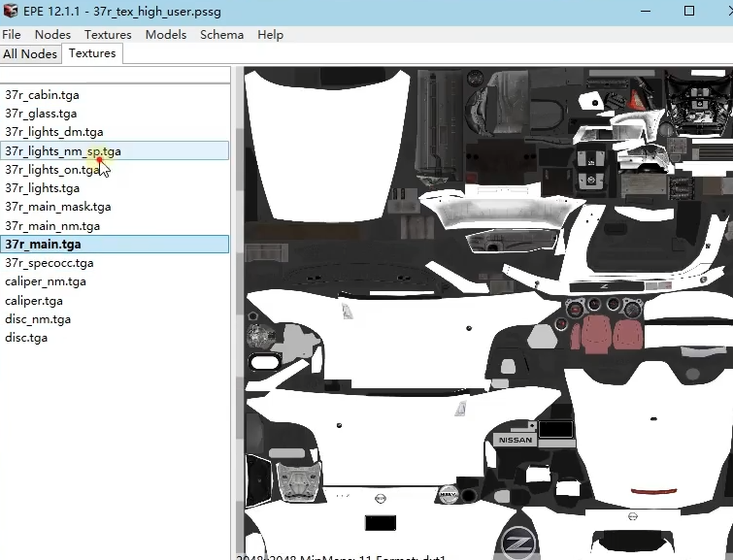Open the Nodes menu

click(52, 35)
